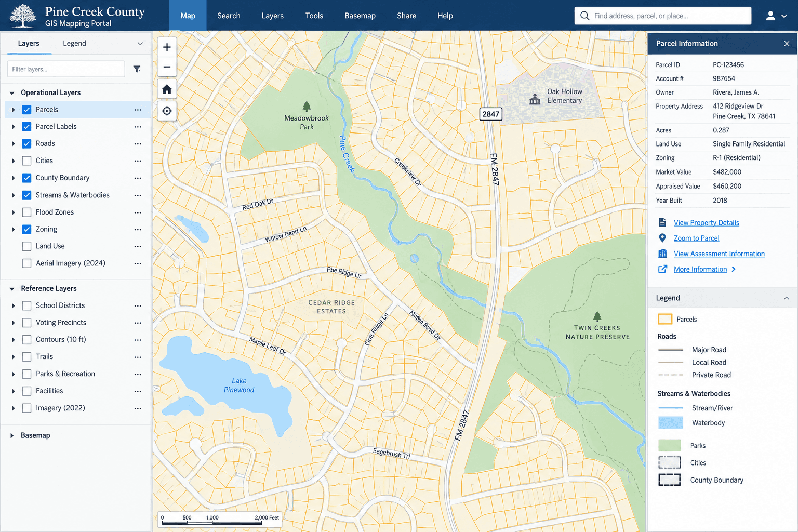Viewport: 798px width, 532px height.
Task: Uncheck the Roads layer checkbox
Action: 27,144
